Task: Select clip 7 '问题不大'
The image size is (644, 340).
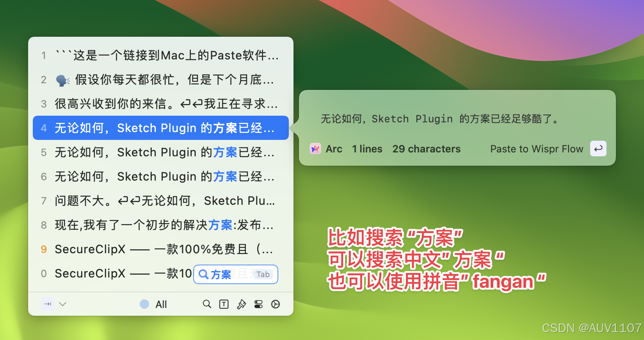Action: coord(161,201)
